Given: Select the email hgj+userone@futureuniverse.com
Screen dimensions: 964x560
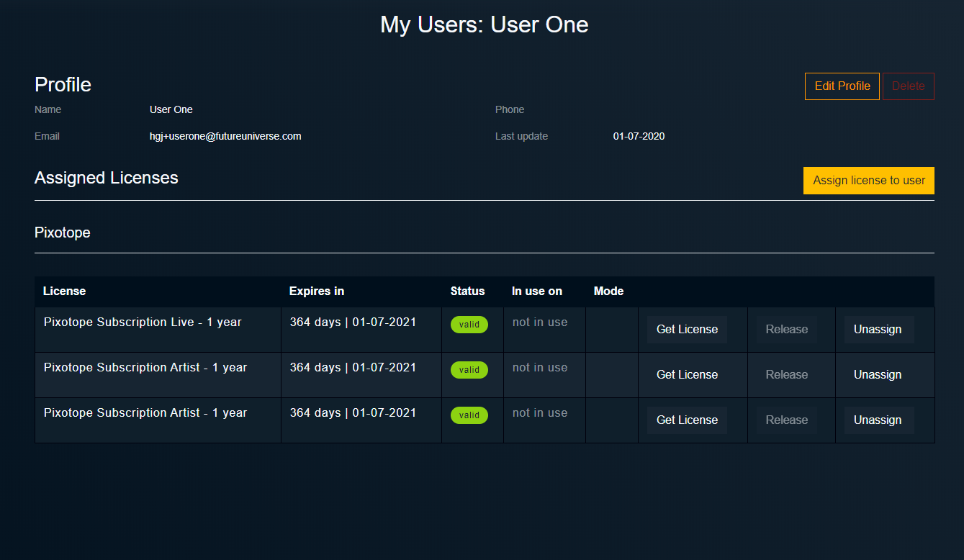Looking at the screenshot, I should pos(225,136).
